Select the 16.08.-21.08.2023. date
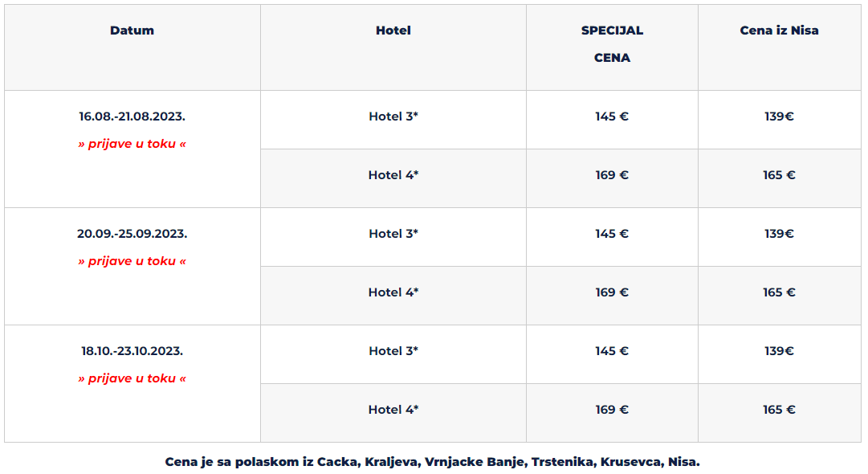This screenshot has height=474, width=868. (132, 116)
